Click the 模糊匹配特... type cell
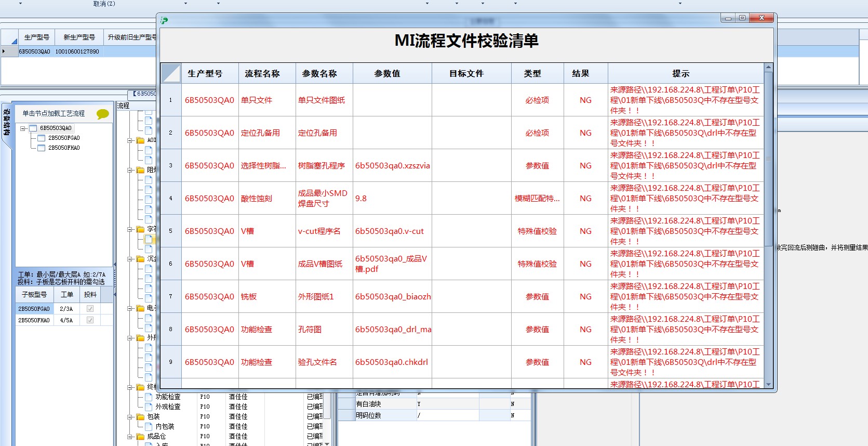This screenshot has width=868, height=446. coord(537,198)
